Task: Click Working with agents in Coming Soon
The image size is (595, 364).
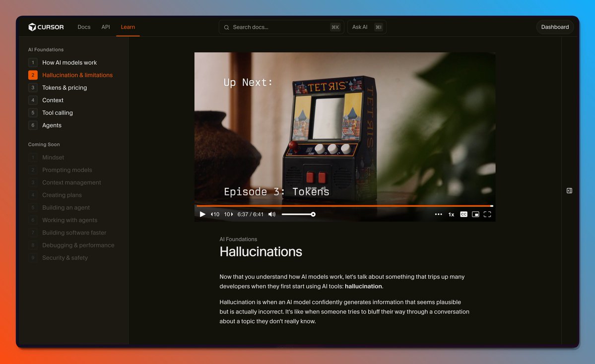Action: pyautogui.click(x=70, y=220)
